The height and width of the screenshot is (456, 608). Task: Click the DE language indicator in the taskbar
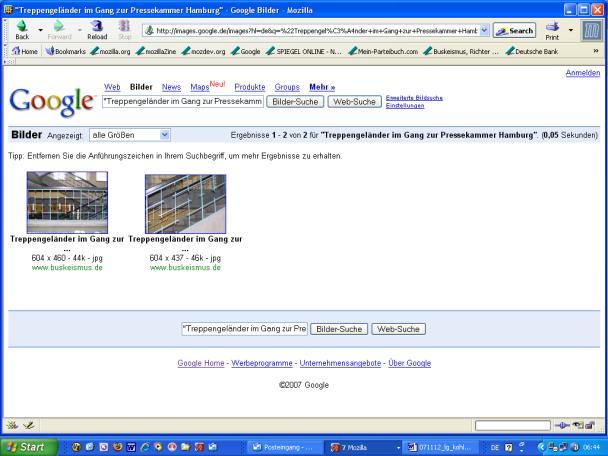coord(495,447)
